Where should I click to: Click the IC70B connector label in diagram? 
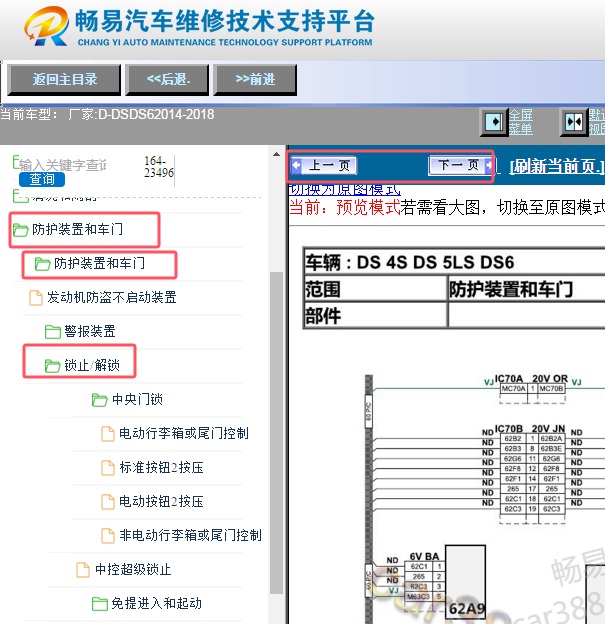pyautogui.click(x=509, y=429)
